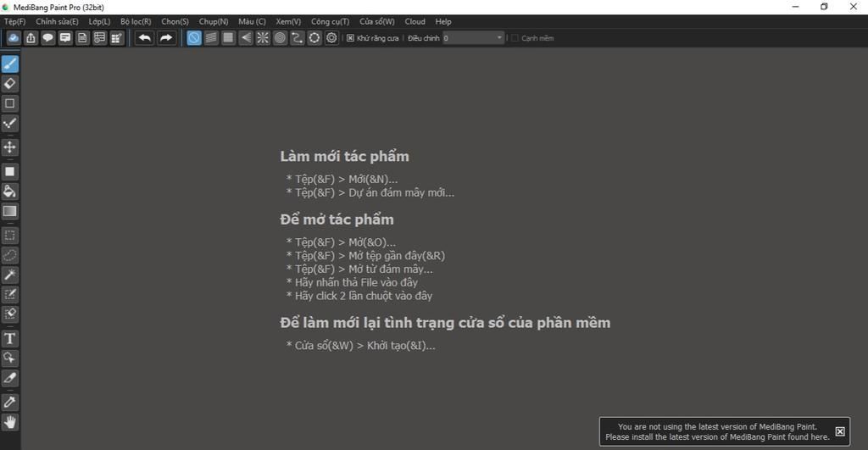Viewport: 868px width, 450px height.
Task: Select the Gradient tool
Action: 10,211
